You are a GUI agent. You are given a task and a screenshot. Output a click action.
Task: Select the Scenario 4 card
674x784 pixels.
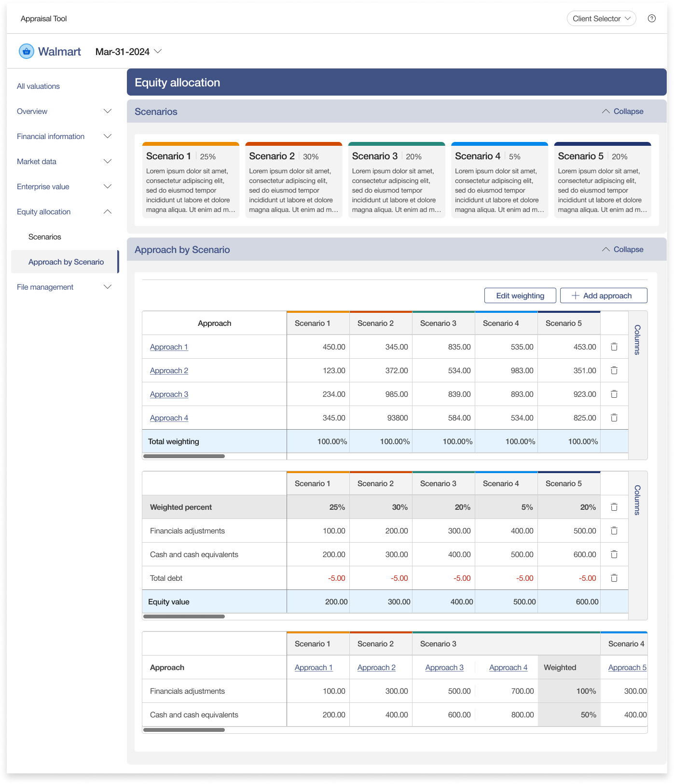click(x=499, y=180)
